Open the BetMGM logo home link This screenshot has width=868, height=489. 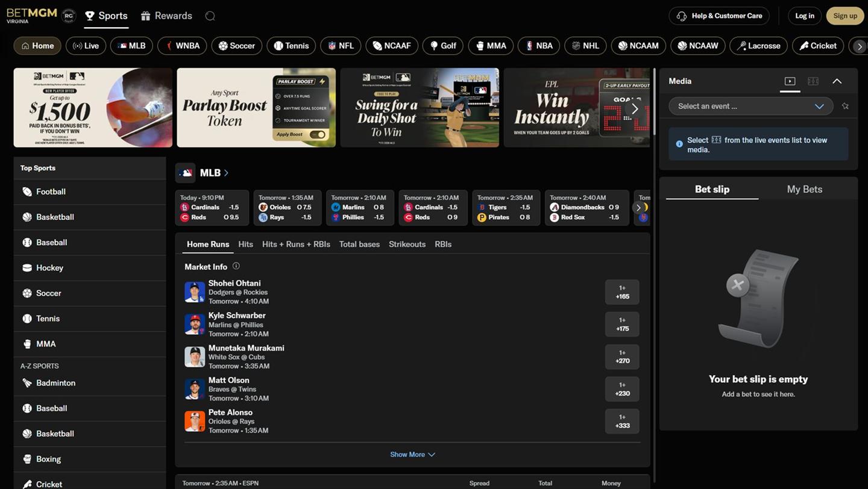click(32, 16)
